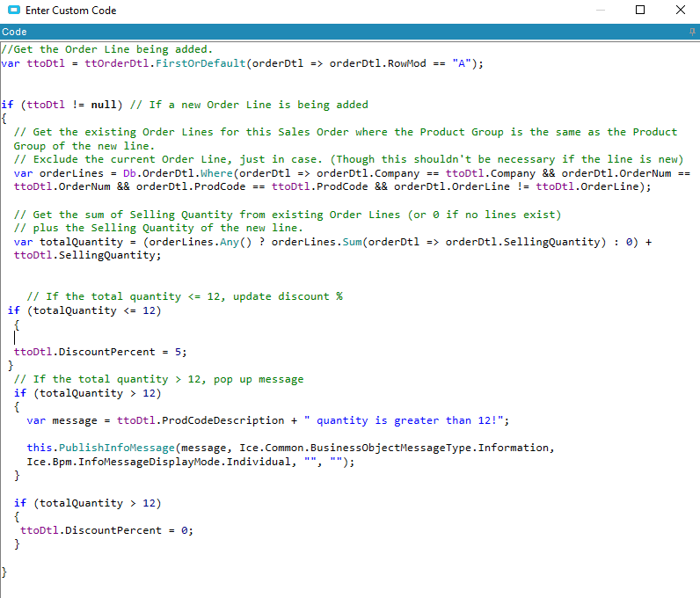
Task: Maximize the Enter Custom Code window
Action: coord(639,10)
